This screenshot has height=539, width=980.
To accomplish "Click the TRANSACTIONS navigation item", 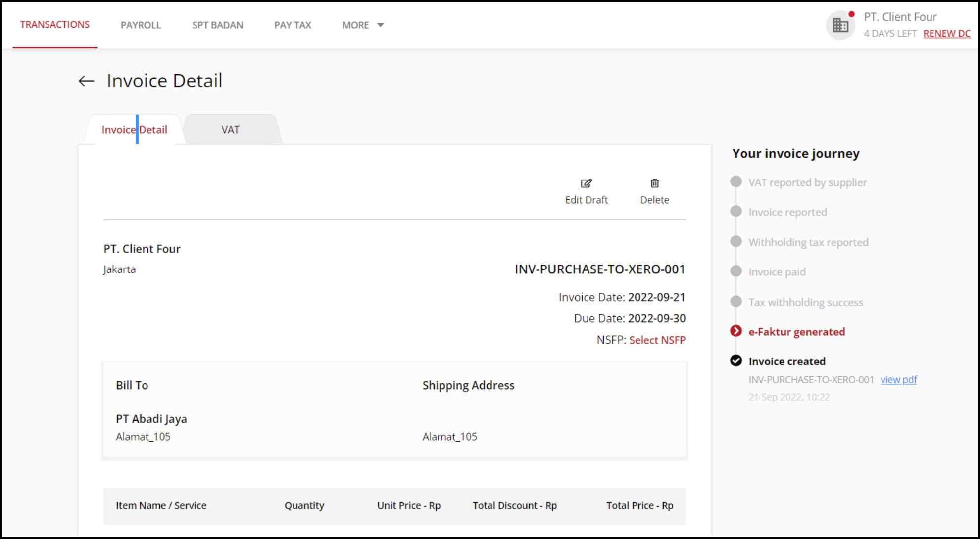I will point(55,25).
